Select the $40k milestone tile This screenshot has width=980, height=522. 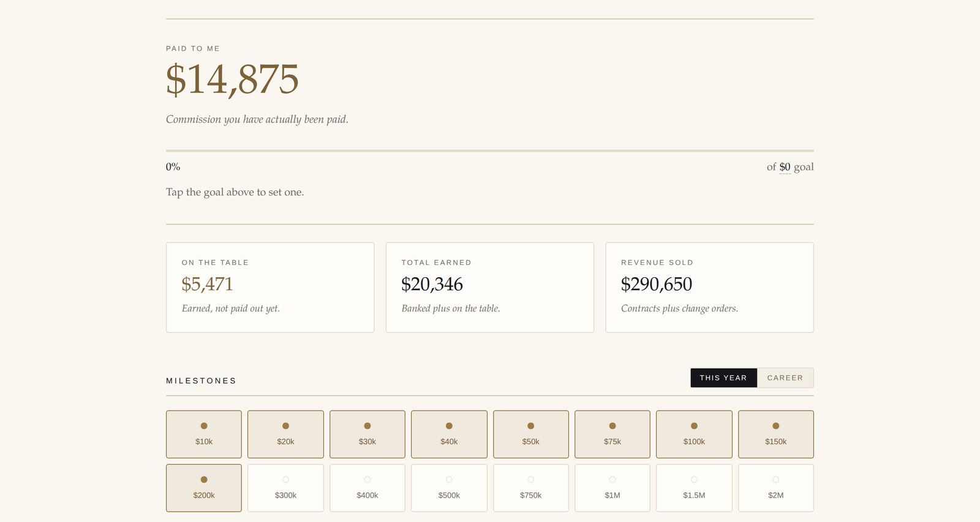[449, 434]
